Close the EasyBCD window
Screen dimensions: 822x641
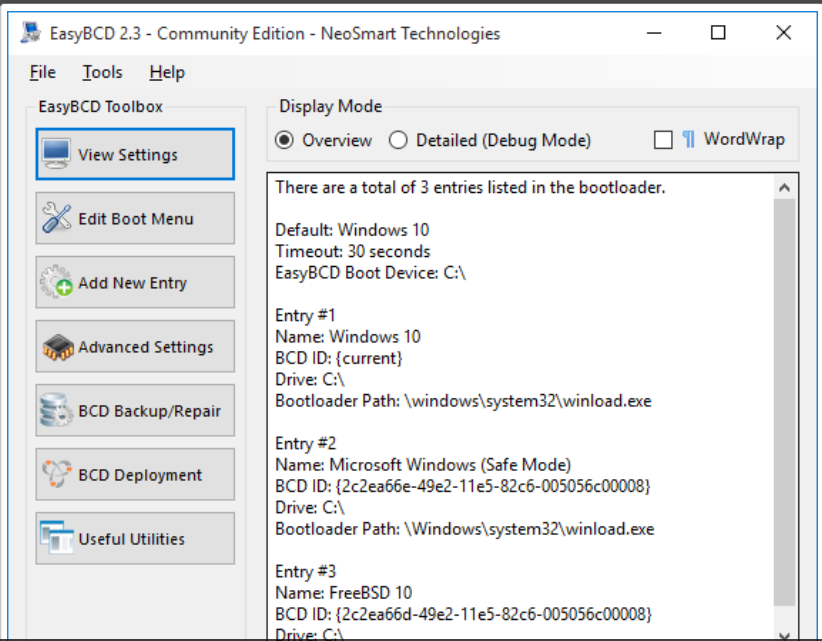[x=784, y=33]
